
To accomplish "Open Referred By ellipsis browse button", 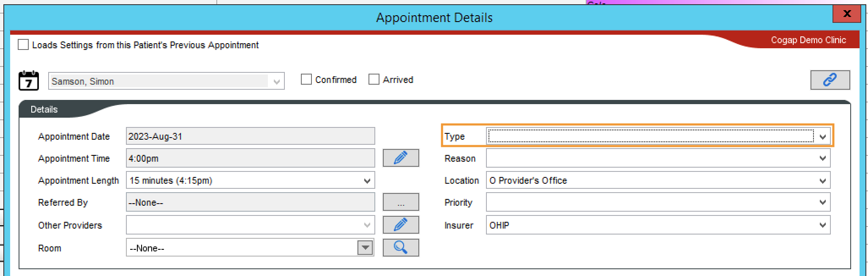I will [x=401, y=202].
